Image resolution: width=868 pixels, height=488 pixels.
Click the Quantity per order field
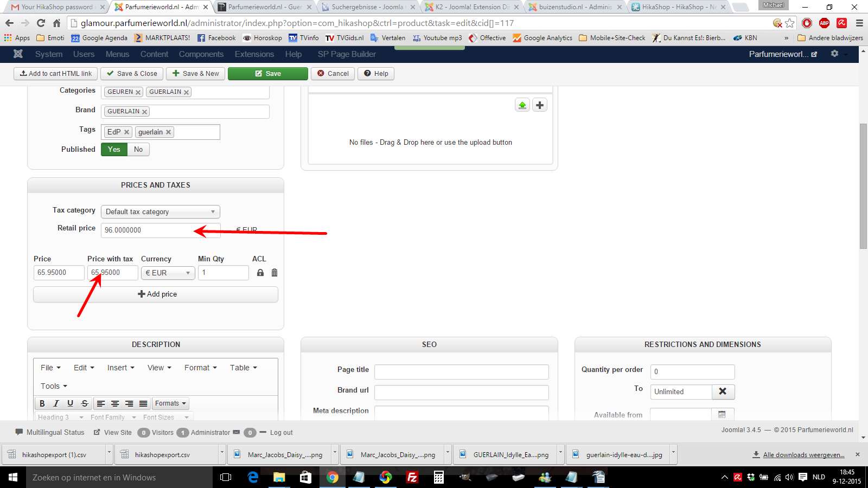tap(692, 372)
